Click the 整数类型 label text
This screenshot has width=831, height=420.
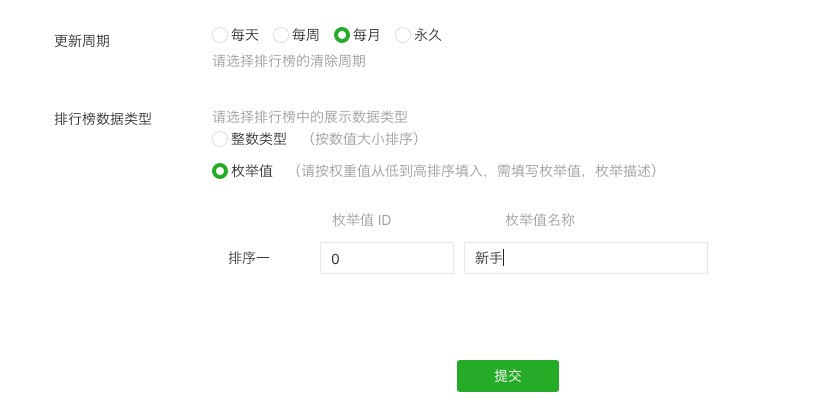[x=259, y=139]
